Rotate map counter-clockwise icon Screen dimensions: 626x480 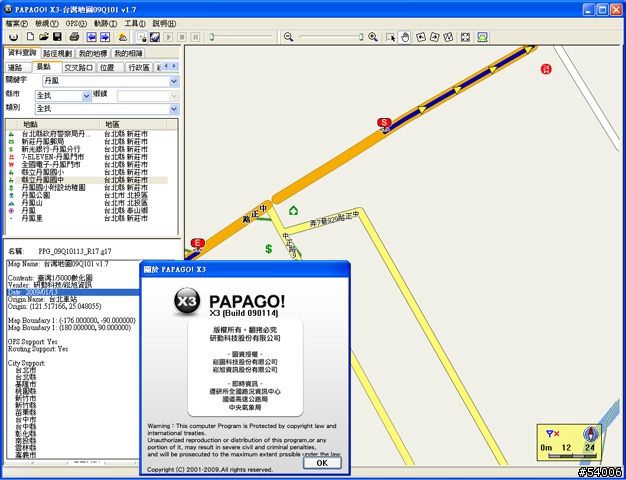coord(421,37)
